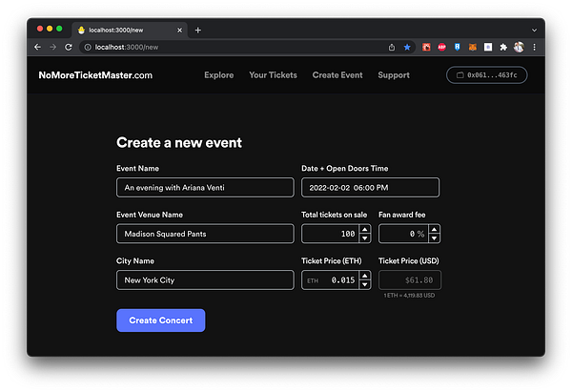Focus the City Name field
This screenshot has height=392, width=572.
click(x=205, y=280)
